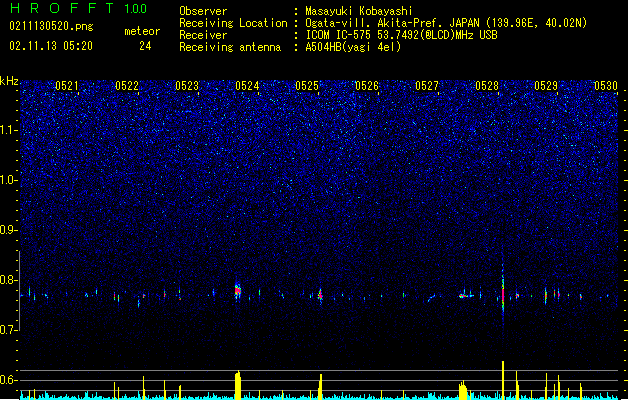Select antenna value A504HB(yagi 4el)

(353, 47)
